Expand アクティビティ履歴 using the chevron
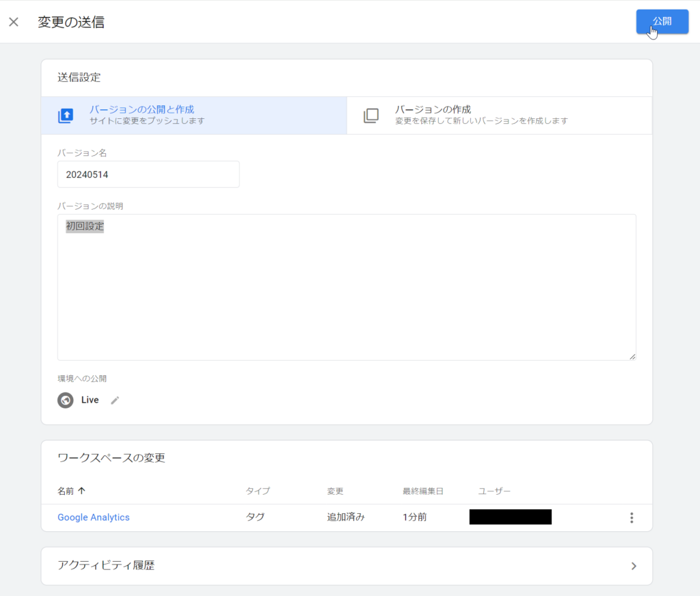This screenshot has width=700, height=596. coord(633,566)
